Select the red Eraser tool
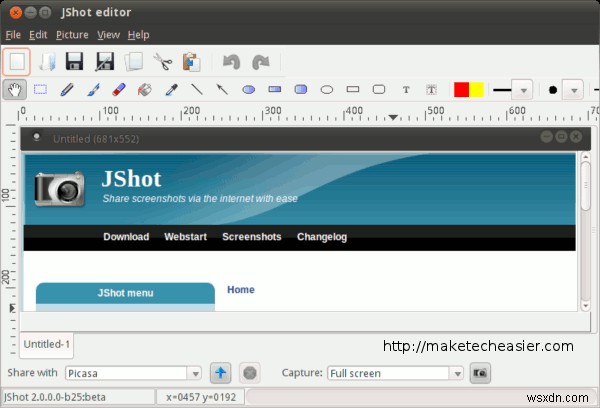Screen dimensions: 600x408 119,90
